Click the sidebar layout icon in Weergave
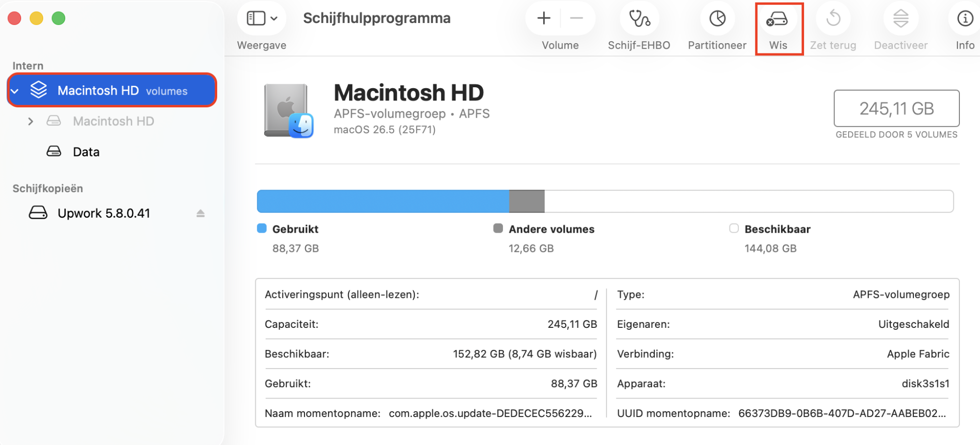980x445 pixels. 256,19
